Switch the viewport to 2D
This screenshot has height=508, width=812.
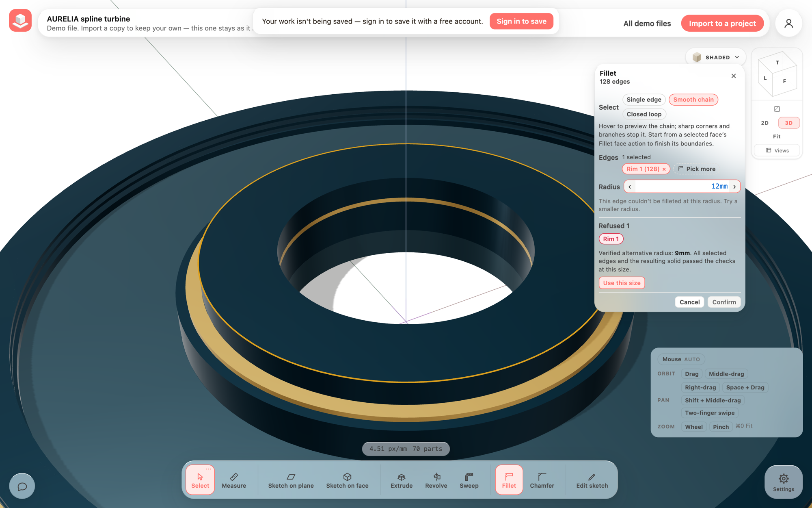pyautogui.click(x=765, y=123)
